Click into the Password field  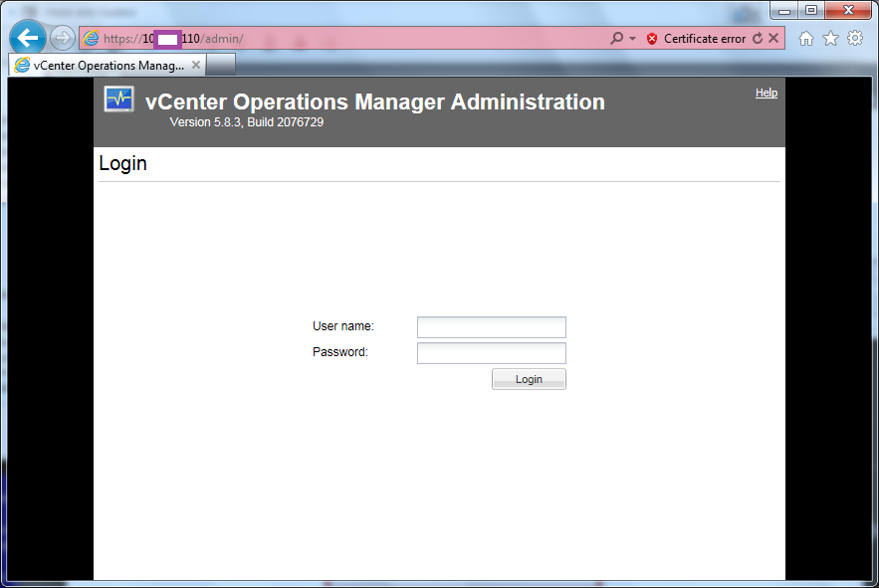[492, 353]
